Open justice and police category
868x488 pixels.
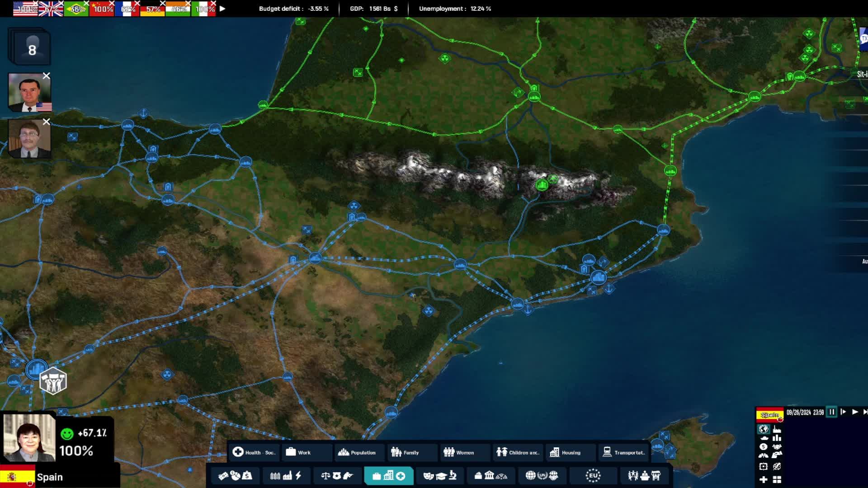tap(336, 475)
